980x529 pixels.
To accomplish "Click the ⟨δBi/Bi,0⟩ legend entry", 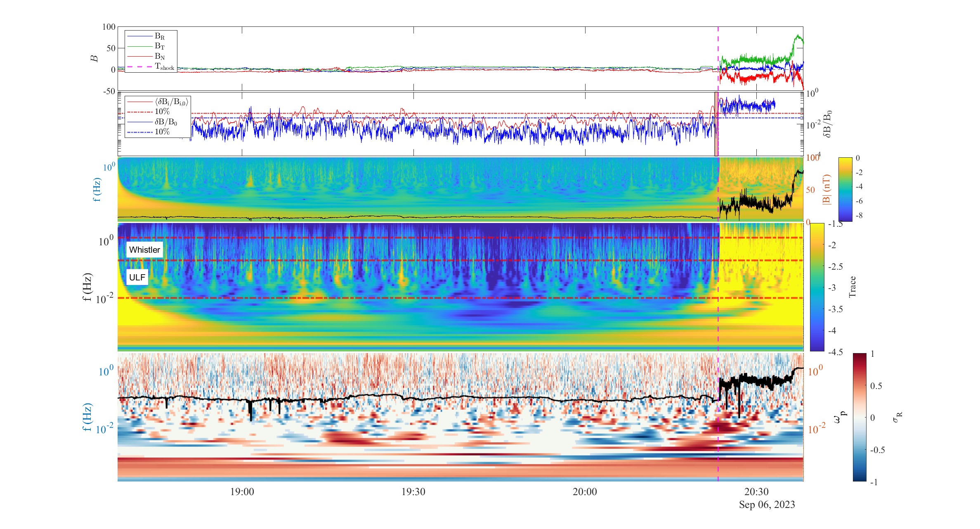I will click(158, 102).
